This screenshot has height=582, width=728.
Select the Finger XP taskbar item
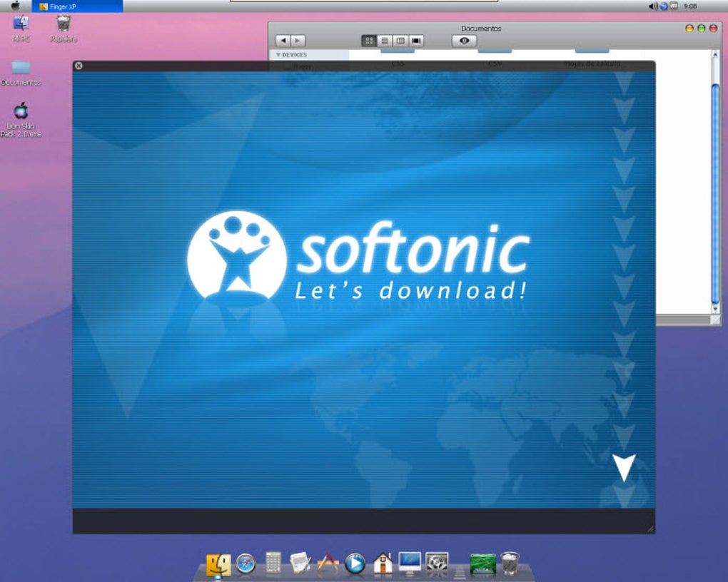point(77,6)
